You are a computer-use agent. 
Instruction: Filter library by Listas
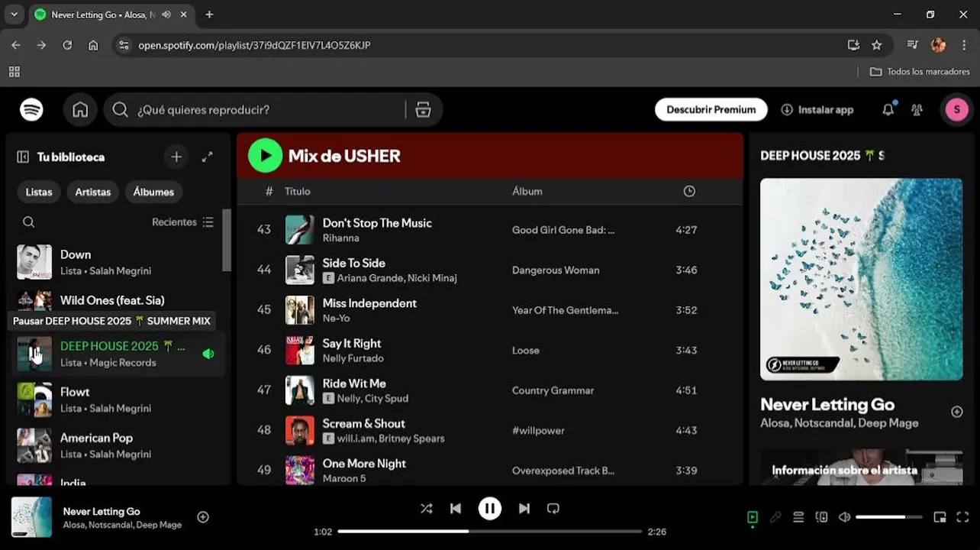tap(39, 192)
